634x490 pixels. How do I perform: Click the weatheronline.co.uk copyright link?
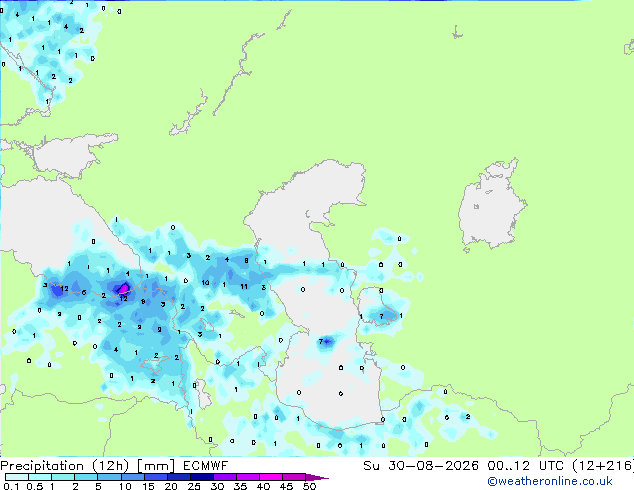pos(550,481)
